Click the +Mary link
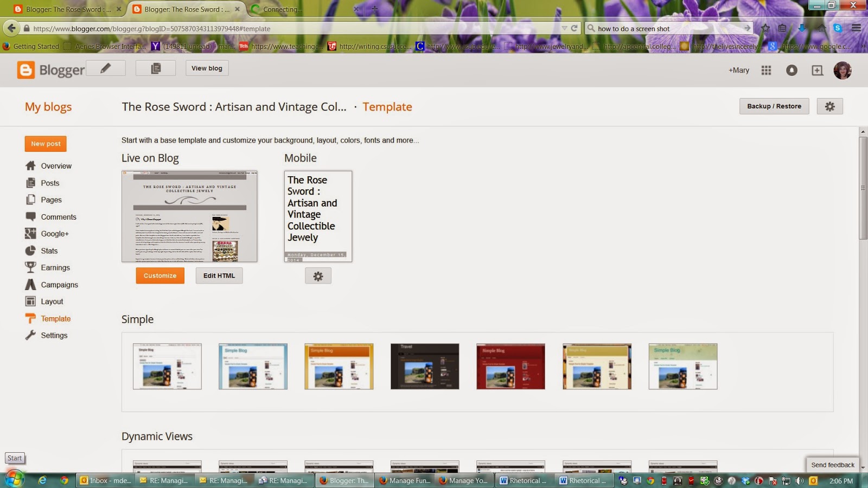The width and height of the screenshot is (868, 488). (739, 70)
